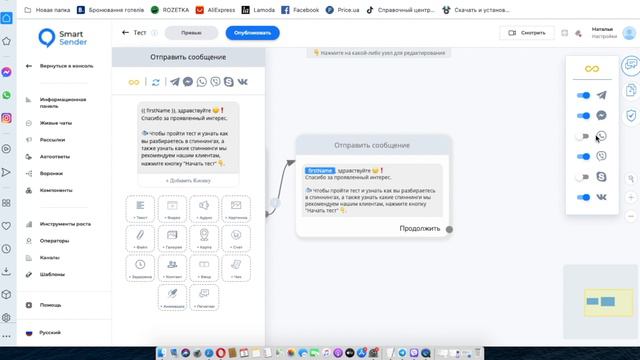Select all-channels infinity icon in editor toolbar

point(134,82)
